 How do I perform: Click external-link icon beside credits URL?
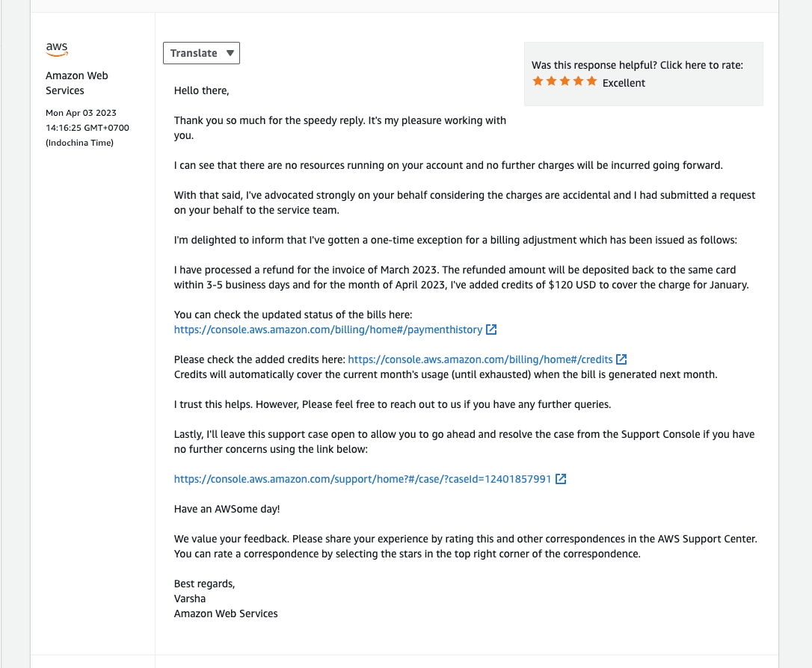click(621, 359)
